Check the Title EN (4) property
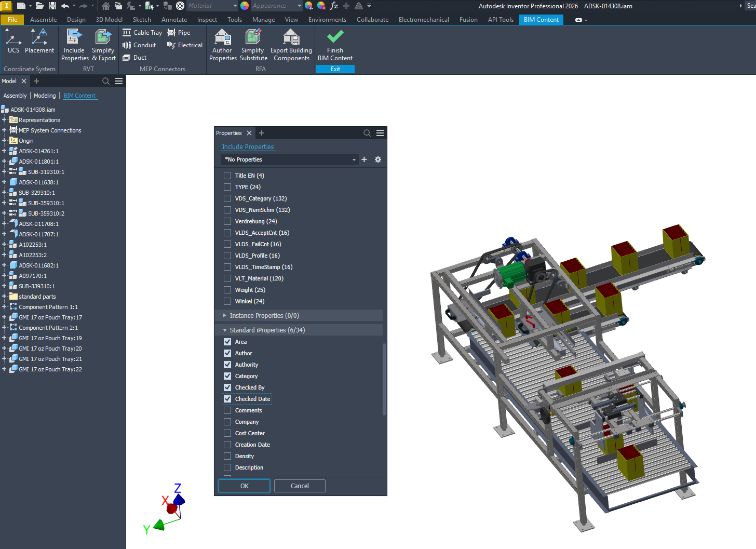 [x=227, y=176]
